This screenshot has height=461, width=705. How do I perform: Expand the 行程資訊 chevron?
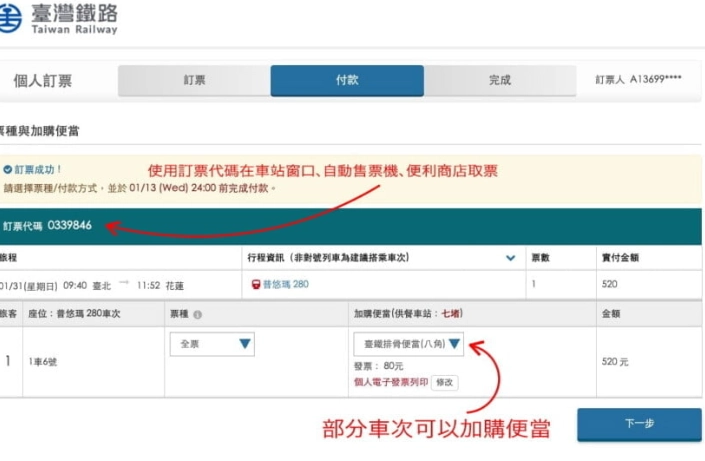click(510, 258)
